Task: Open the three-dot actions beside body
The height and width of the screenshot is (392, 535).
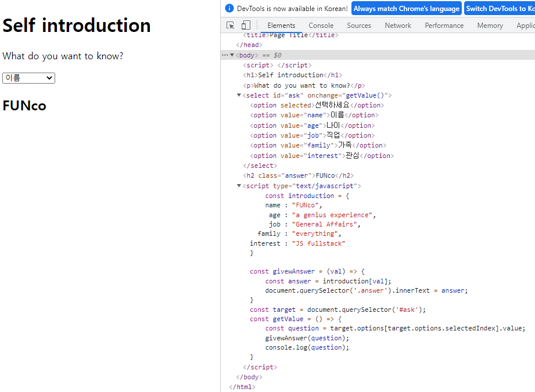Action: pos(224,55)
